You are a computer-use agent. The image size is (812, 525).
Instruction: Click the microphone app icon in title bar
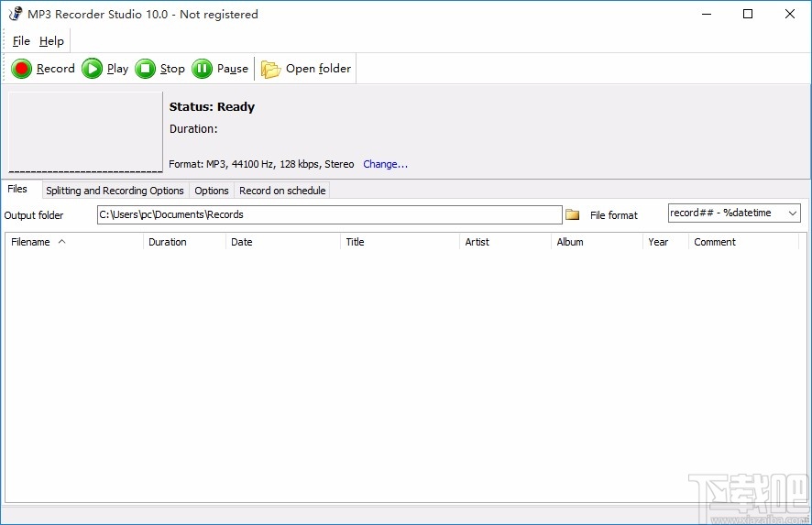pyautogui.click(x=15, y=14)
